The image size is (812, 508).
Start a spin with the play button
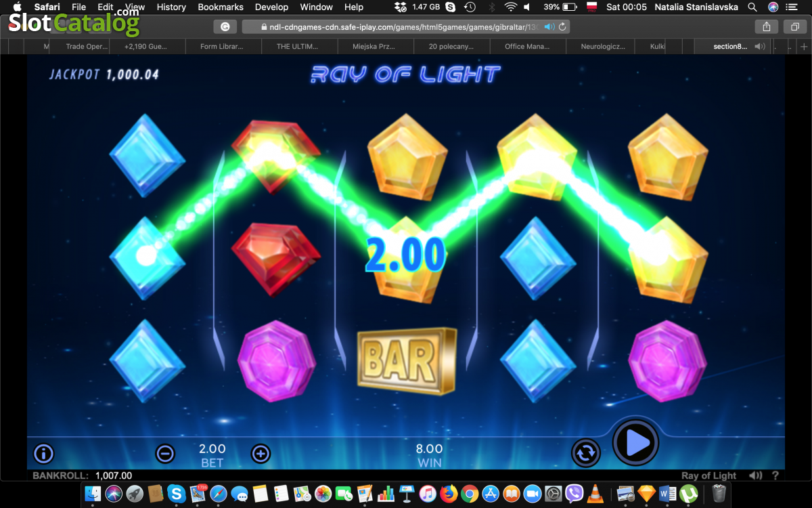(635, 443)
